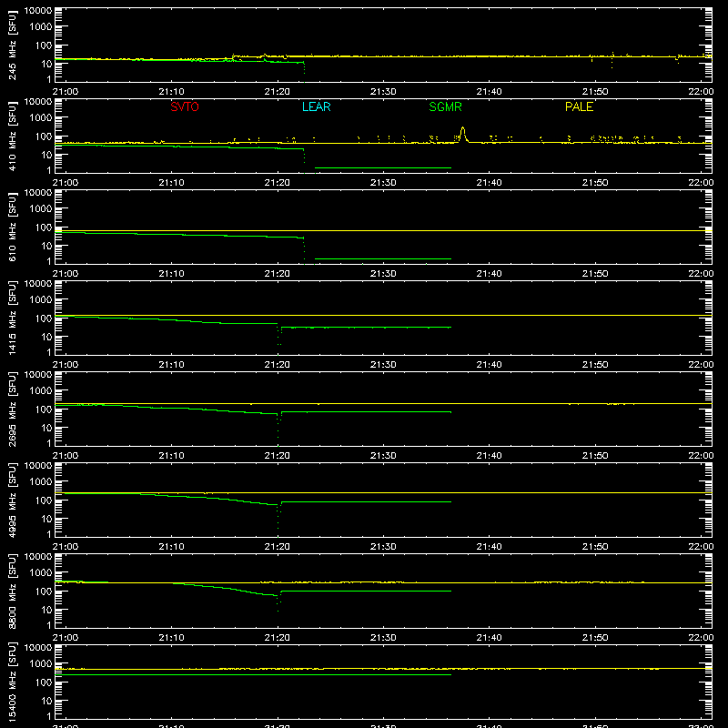Image resolution: width=728 pixels, height=728 pixels.
Task: Click the yellow burst peak in 410 MHz panel
Action: point(462,133)
